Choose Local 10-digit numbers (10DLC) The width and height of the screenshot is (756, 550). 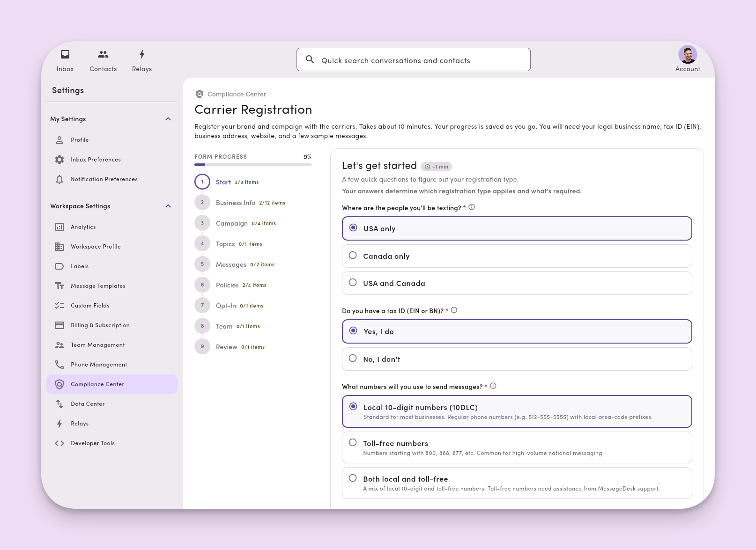coord(517,411)
